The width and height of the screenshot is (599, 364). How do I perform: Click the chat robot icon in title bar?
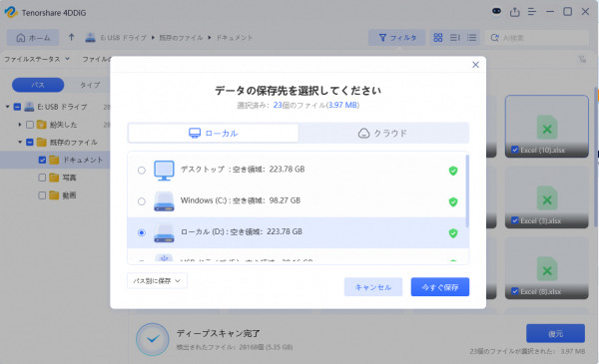pos(496,11)
